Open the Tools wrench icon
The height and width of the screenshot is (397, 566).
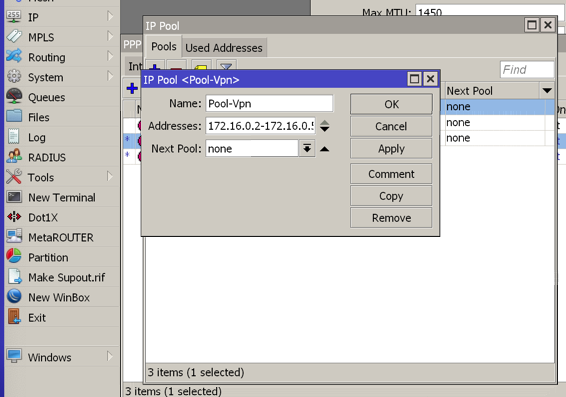(x=14, y=177)
